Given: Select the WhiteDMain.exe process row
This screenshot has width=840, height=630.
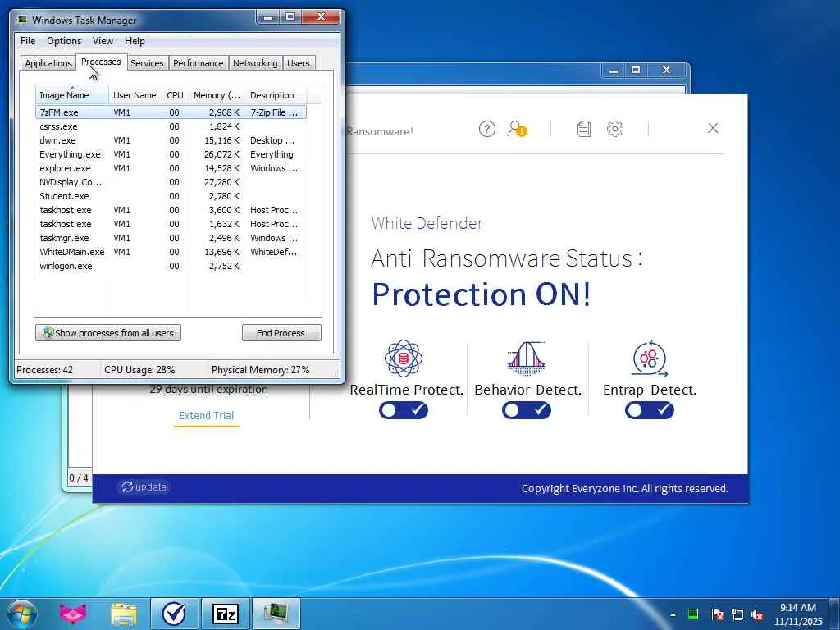Looking at the screenshot, I should 171,252.
